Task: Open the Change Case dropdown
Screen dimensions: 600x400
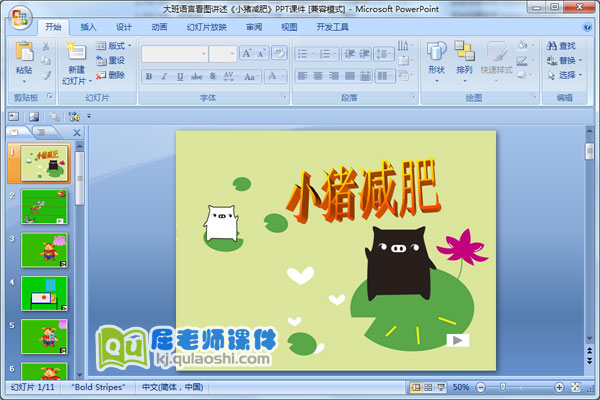Action: [x=251, y=77]
